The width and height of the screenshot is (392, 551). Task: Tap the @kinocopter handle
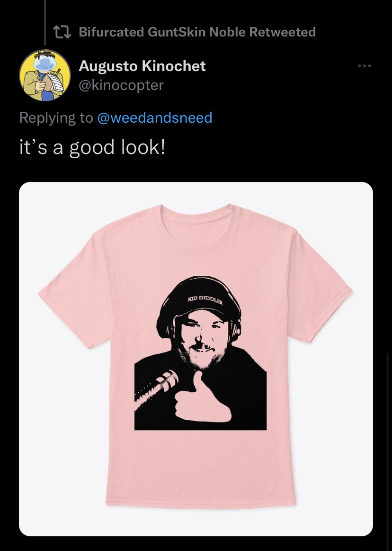pos(121,85)
